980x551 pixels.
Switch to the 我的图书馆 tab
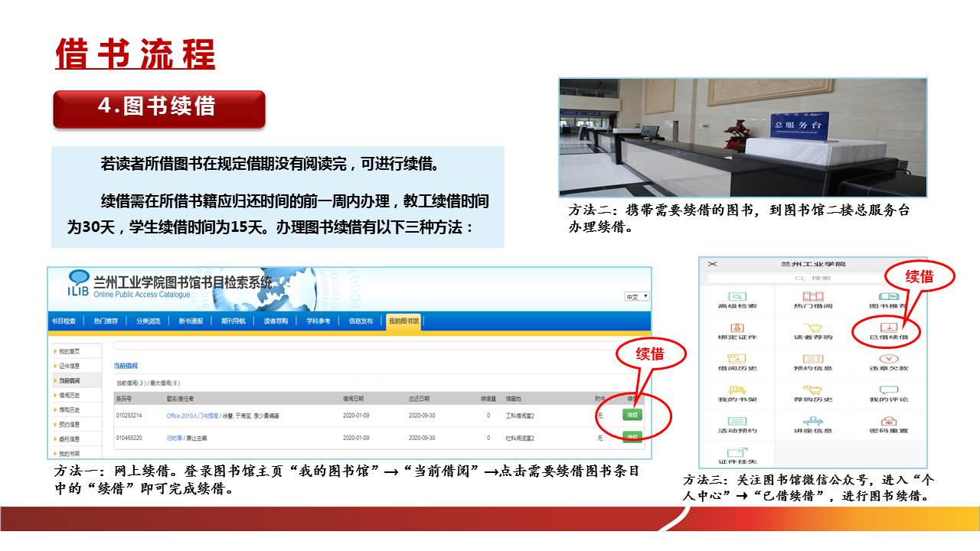[403, 321]
